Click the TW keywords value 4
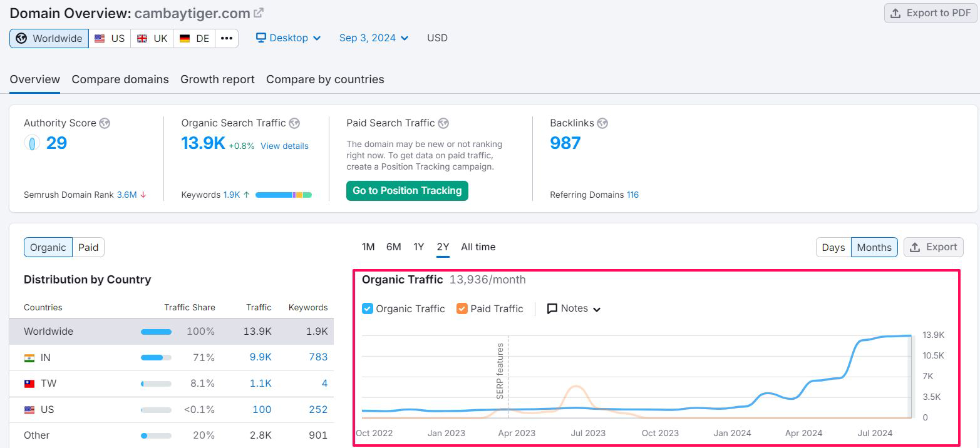This screenshot has width=980, height=448. coord(324,384)
